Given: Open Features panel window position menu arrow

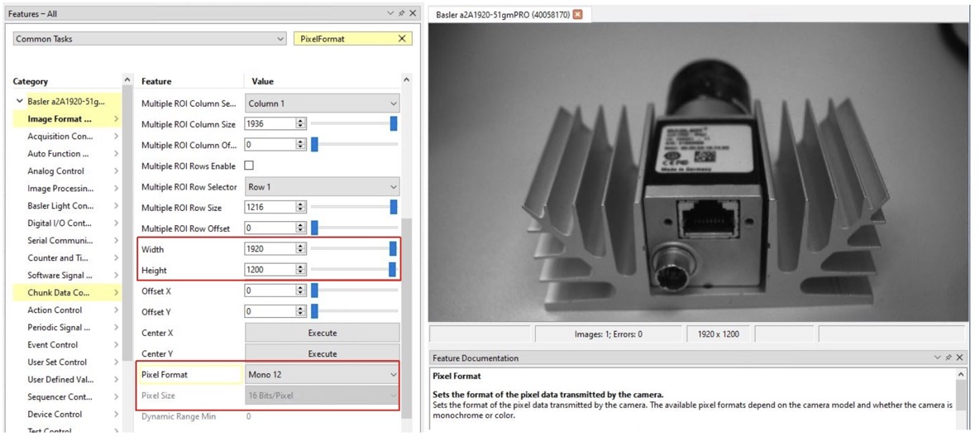Looking at the screenshot, I should [x=390, y=13].
